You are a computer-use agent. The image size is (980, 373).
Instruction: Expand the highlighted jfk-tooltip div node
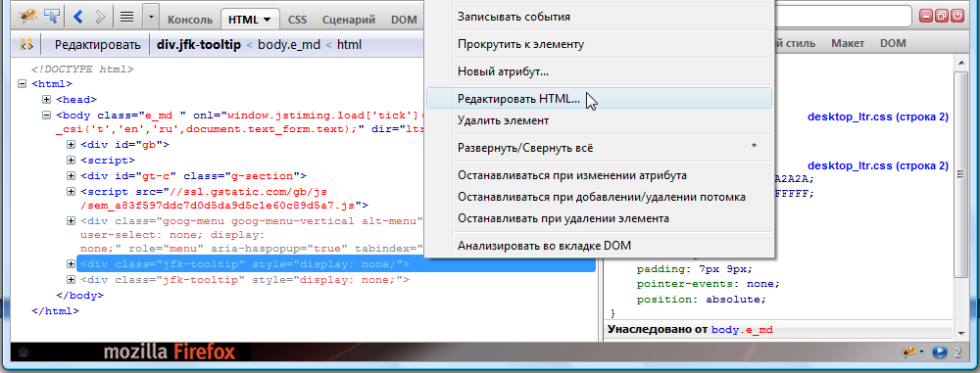click(72, 264)
